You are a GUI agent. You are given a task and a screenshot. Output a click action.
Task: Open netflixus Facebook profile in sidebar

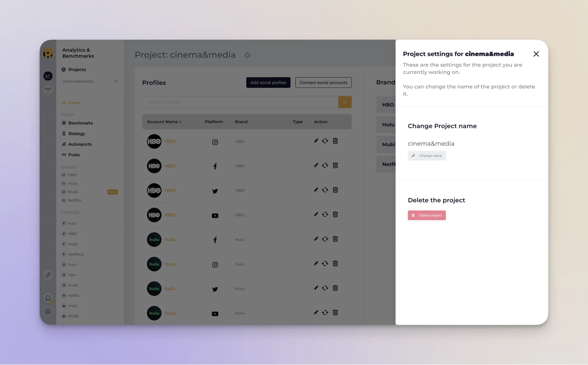coord(73,254)
